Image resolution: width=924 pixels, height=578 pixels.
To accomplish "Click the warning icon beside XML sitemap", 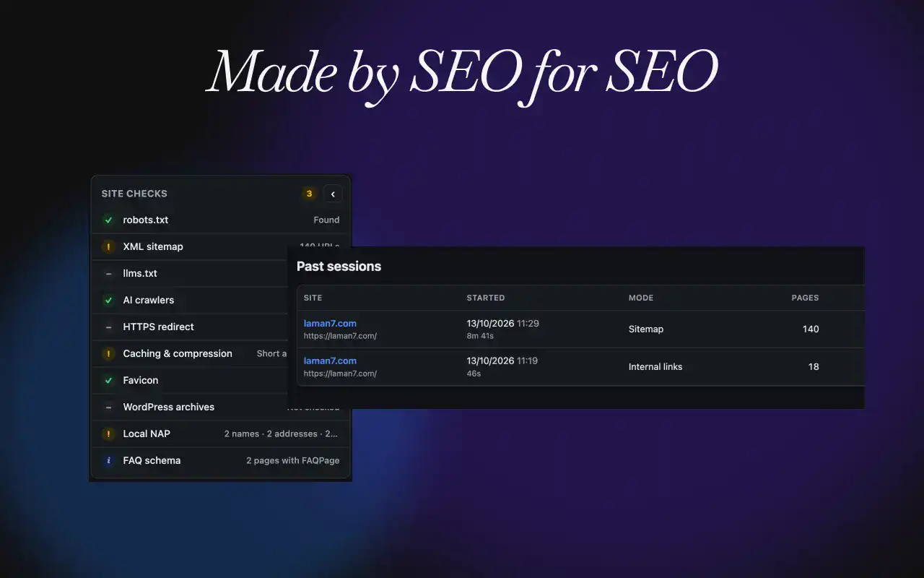I will 109,246.
